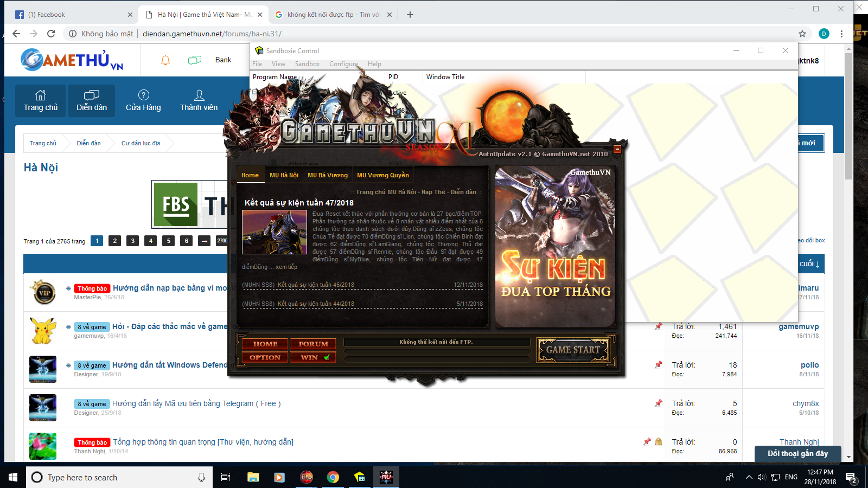Click Sự Kiện Đua Top Tháng banner

(556, 247)
